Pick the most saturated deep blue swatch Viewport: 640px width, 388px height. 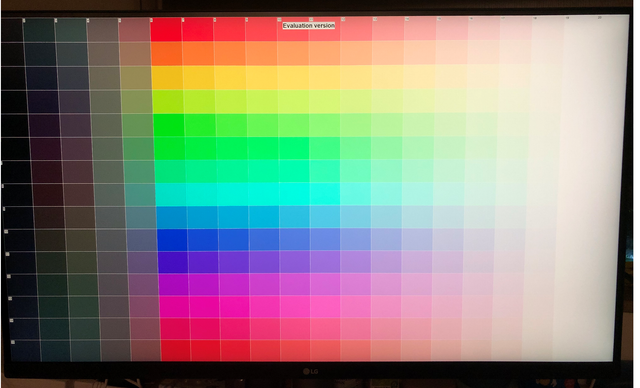[172, 240]
